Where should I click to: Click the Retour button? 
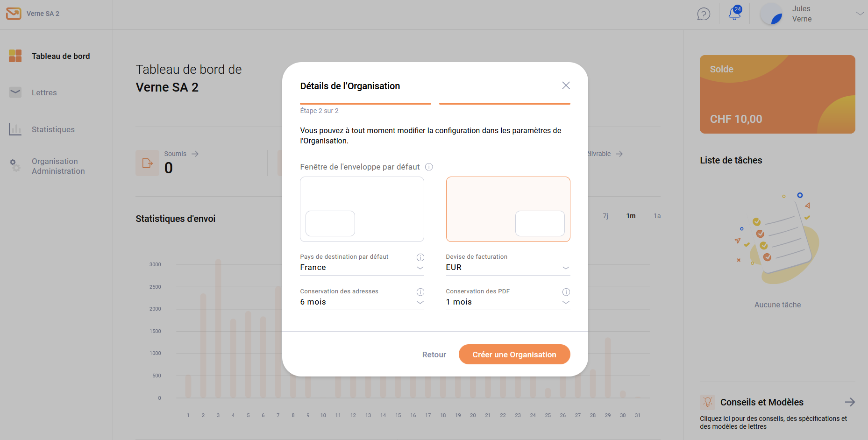(x=434, y=355)
